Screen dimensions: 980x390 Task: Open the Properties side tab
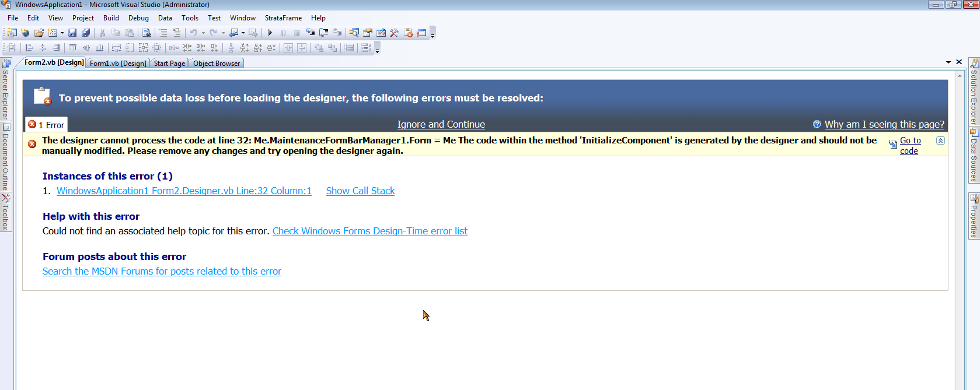974,216
